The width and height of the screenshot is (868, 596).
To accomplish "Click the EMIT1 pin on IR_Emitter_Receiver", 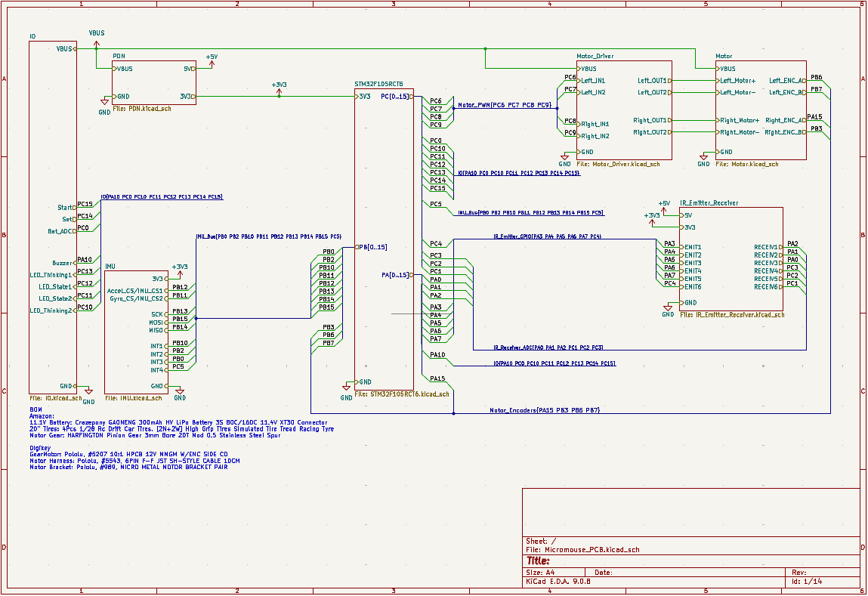I will (691, 247).
